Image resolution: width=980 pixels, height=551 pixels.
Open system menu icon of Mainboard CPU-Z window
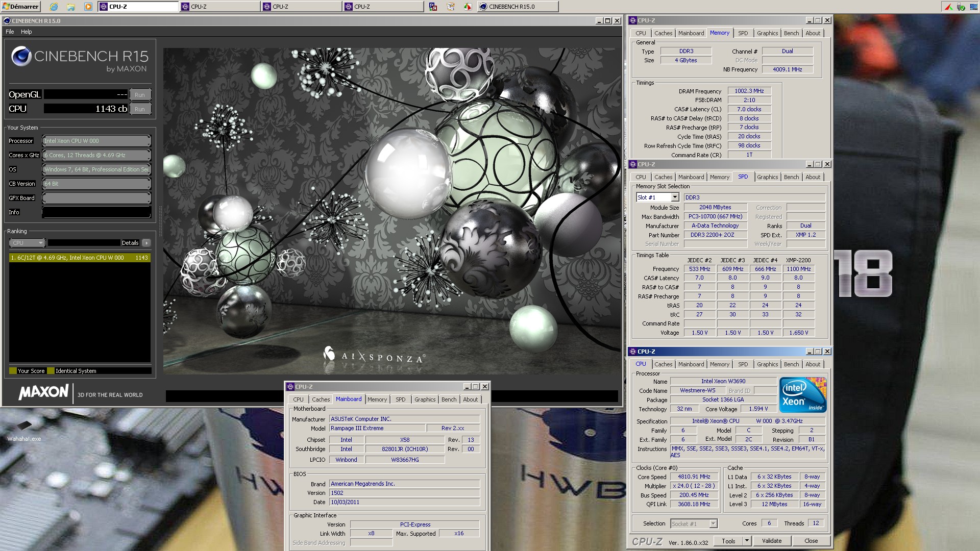pos(290,387)
